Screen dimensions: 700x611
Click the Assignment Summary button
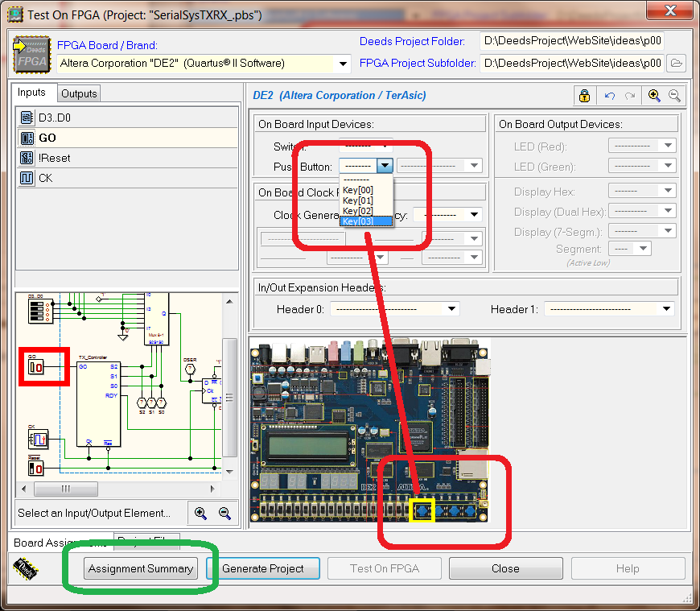141,568
